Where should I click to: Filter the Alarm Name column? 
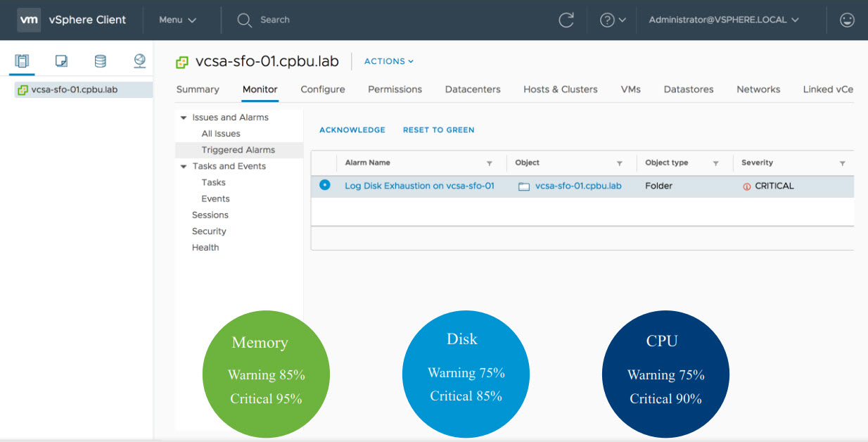(490, 163)
